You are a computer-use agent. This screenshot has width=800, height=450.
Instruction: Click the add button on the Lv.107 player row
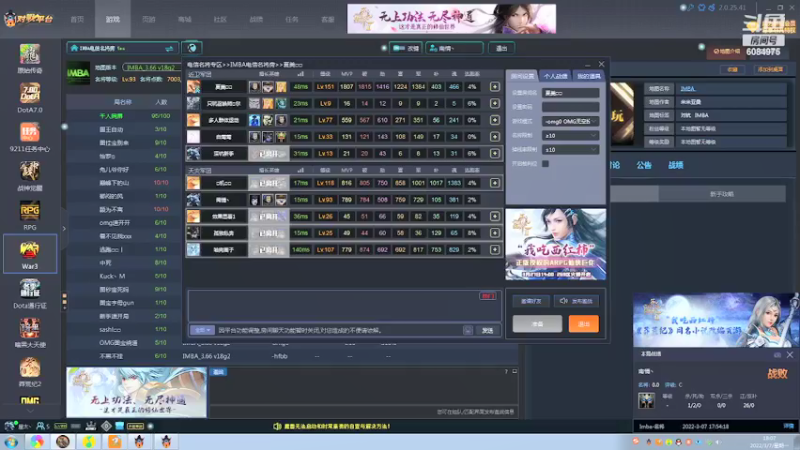click(494, 249)
